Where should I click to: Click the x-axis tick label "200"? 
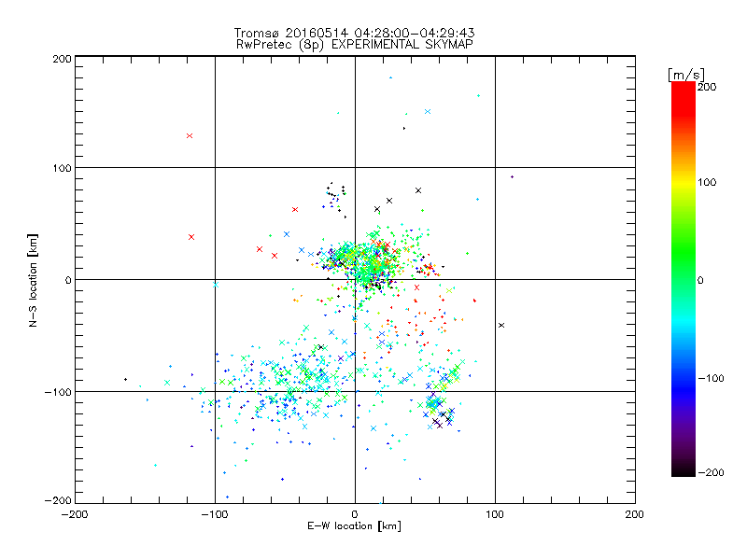click(x=635, y=514)
